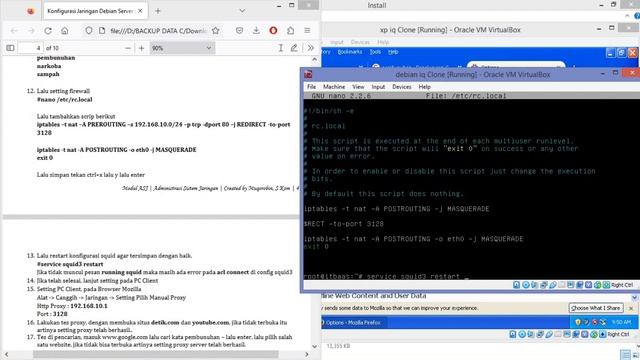This screenshot has width=640, height=360.
Task: Go back in Firefox
Action: [14, 31]
